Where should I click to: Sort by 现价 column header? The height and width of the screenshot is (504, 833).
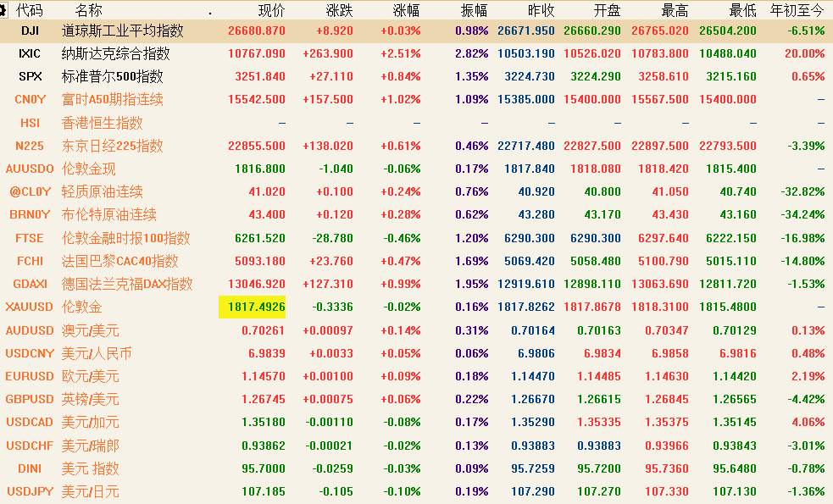[272, 10]
